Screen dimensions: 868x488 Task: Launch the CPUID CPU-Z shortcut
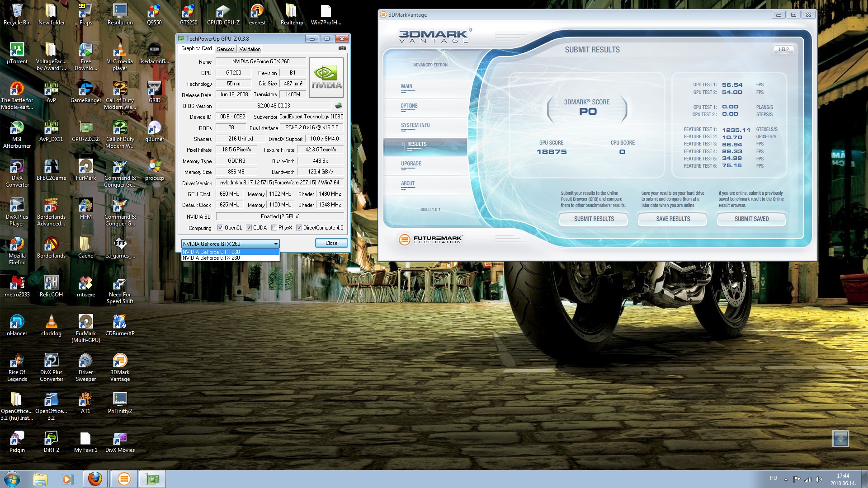[223, 14]
